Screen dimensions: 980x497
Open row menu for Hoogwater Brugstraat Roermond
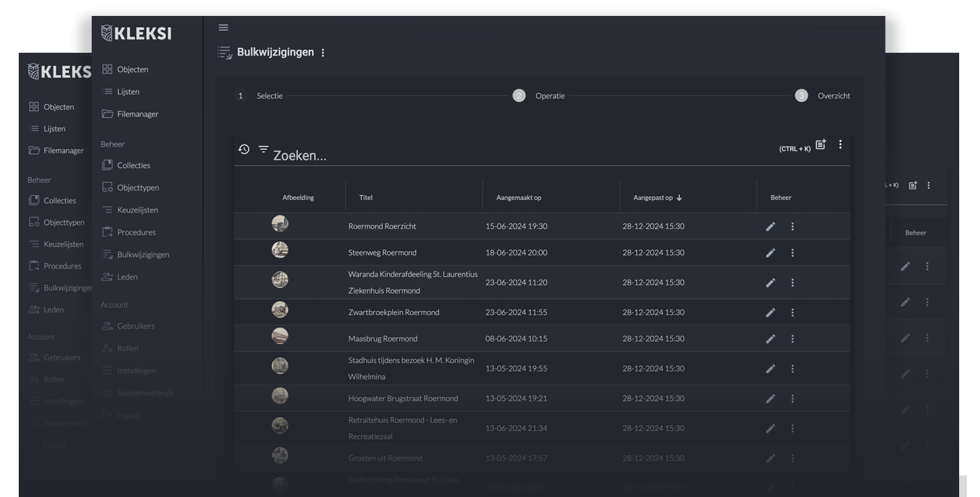click(x=792, y=398)
